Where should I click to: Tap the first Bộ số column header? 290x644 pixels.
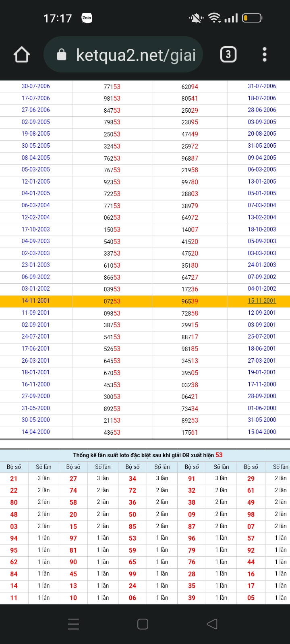[x=14, y=467]
